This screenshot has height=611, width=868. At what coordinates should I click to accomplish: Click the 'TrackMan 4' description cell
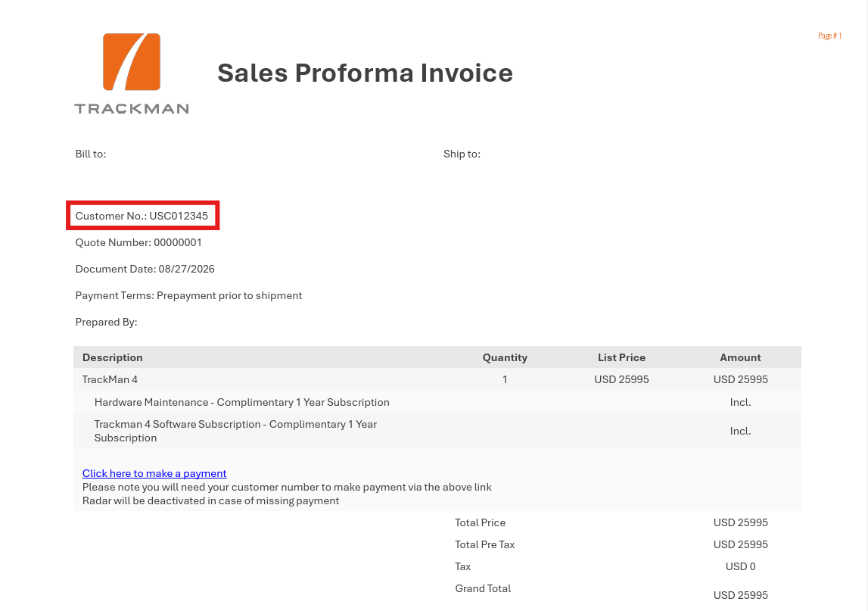point(110,379)
